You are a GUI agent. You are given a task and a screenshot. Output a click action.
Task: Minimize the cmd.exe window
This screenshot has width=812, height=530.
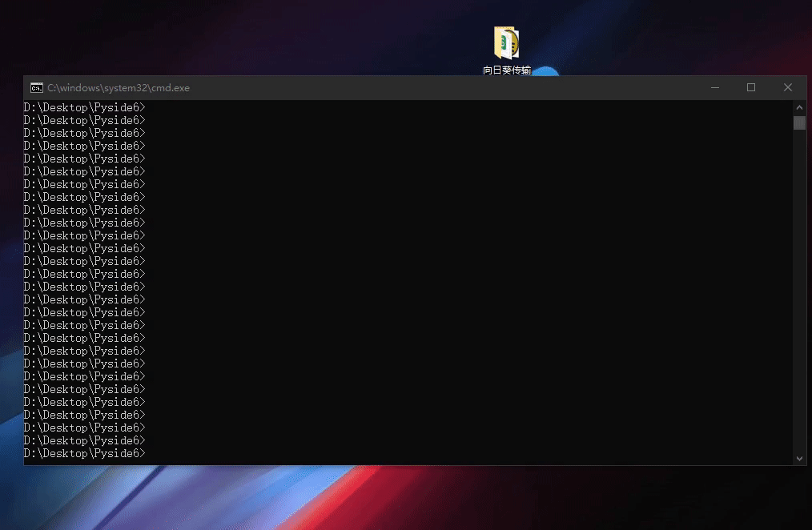714,87
